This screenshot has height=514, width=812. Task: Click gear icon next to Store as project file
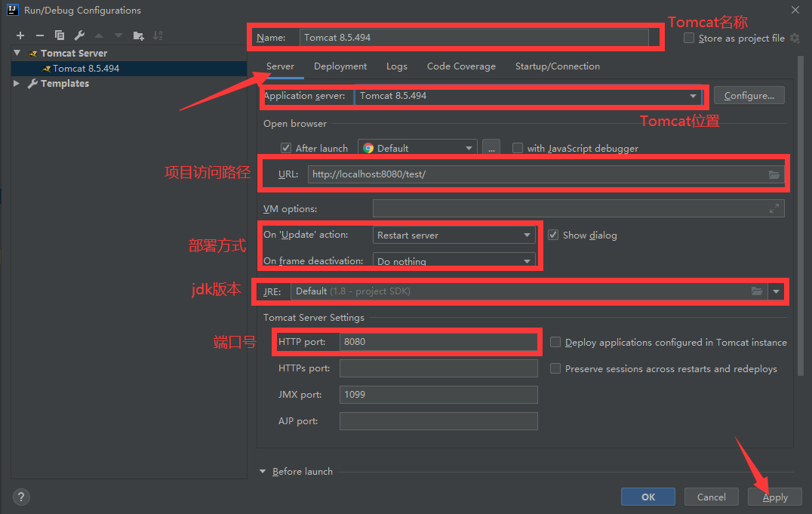[x=795, y=38]
